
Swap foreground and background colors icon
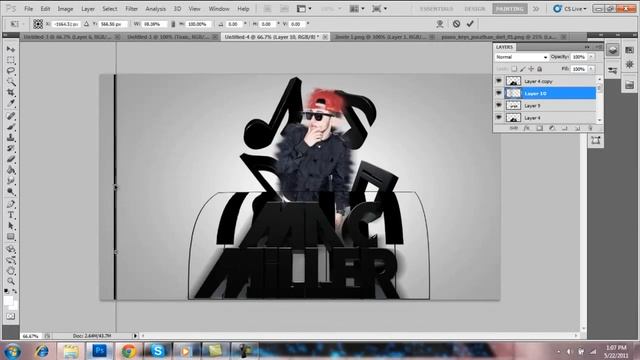[15, 291]
